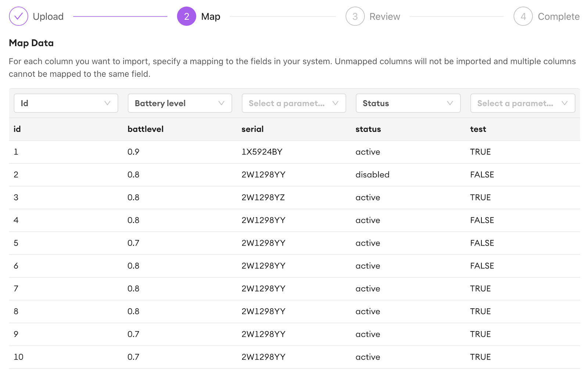Click the step 3 Review circle
This screenshot has height=376, width=588.
click(x=355, y=17)
